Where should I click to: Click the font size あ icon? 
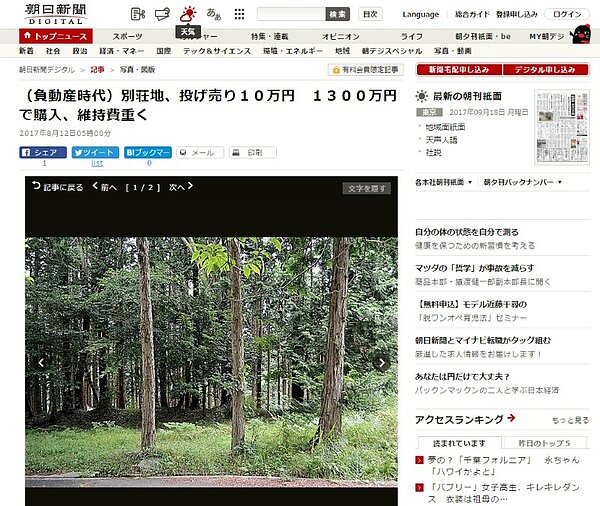tap(214, 14)
